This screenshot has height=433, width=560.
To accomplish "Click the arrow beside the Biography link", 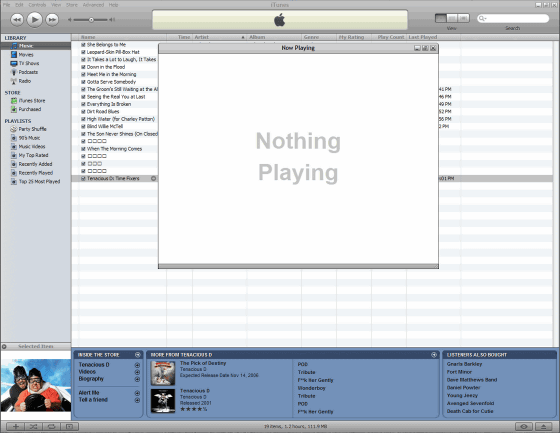I will coord(137,379).
